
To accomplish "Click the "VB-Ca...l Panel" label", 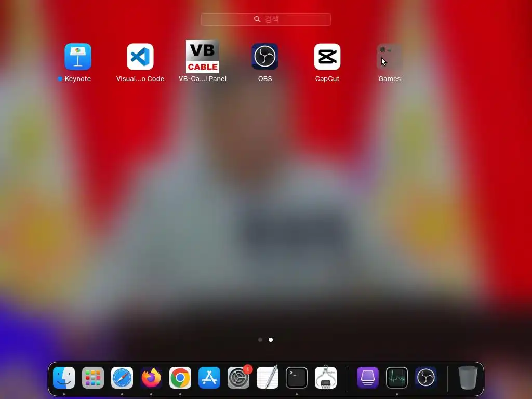I will pyautogui.click(x=203, y=79).
